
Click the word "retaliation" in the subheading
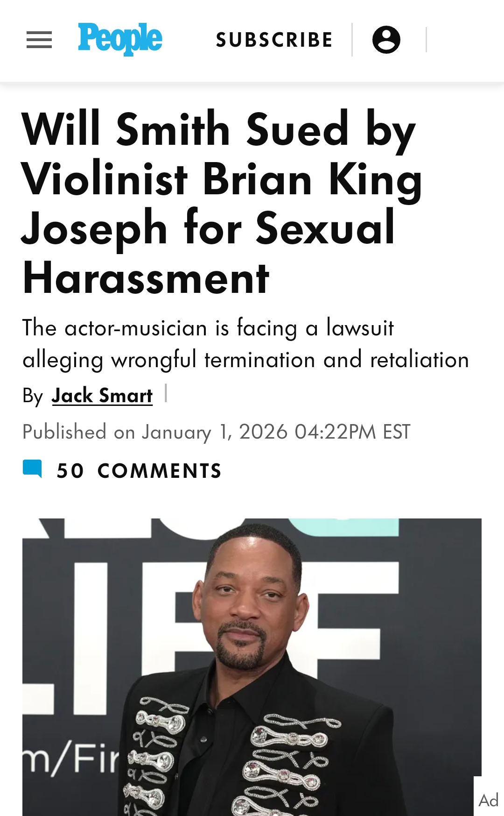[419, 360]
